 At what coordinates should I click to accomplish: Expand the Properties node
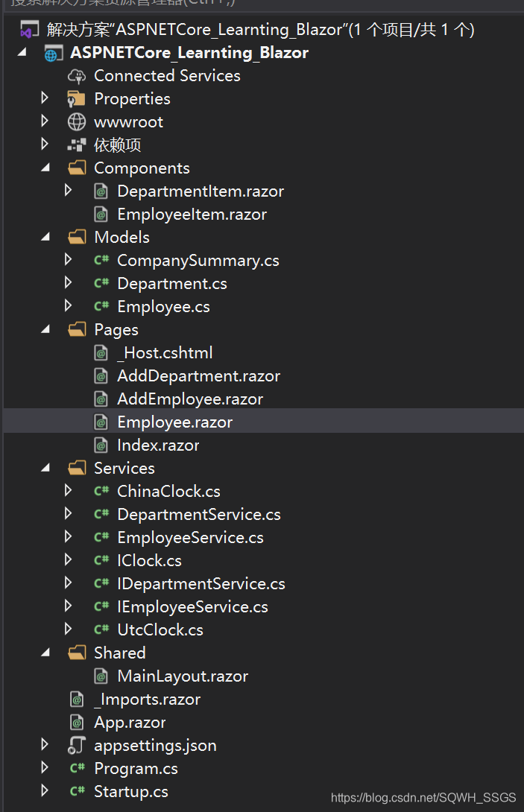pyautogui.click(x=45, y=98)
